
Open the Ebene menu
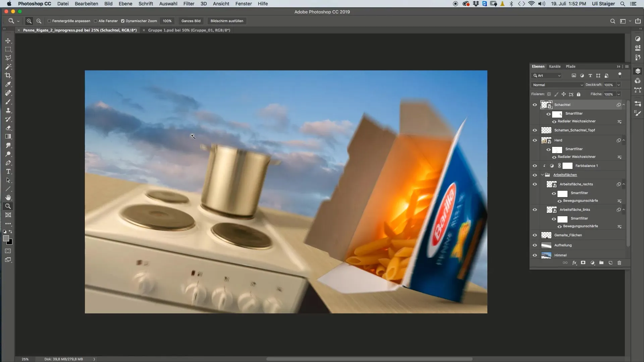point(125,4)
